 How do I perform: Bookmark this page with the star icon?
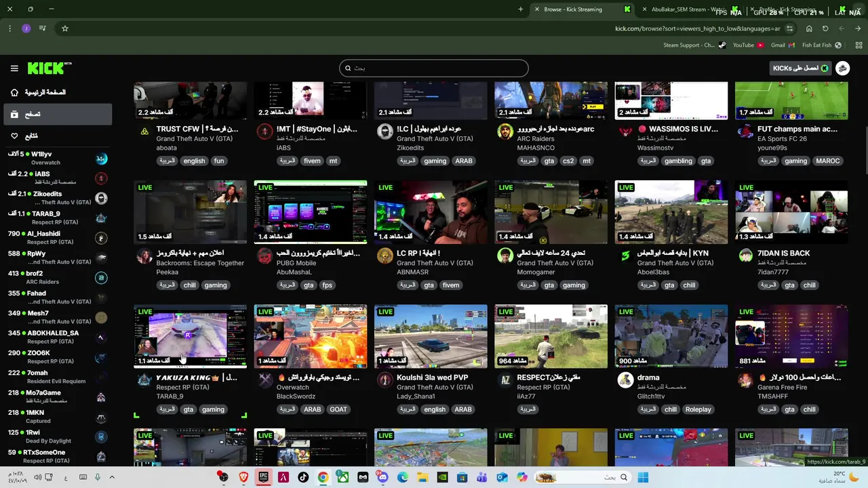coord(65,28)
